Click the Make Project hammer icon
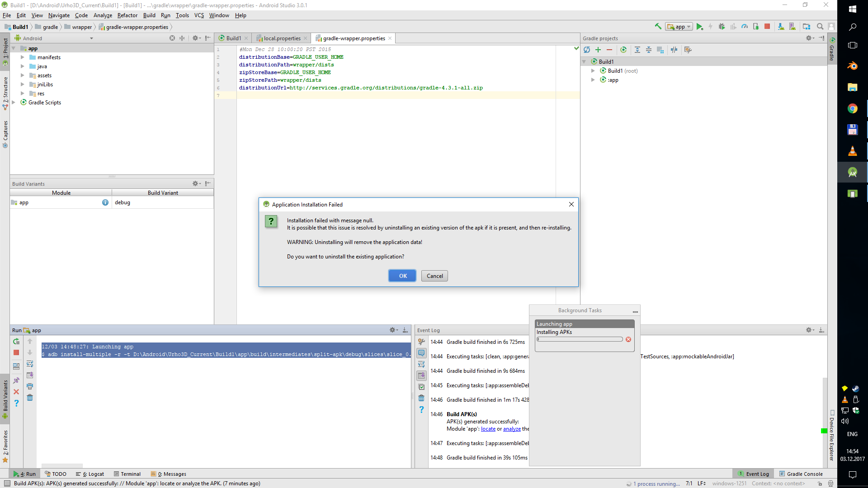 coord(658,27)
